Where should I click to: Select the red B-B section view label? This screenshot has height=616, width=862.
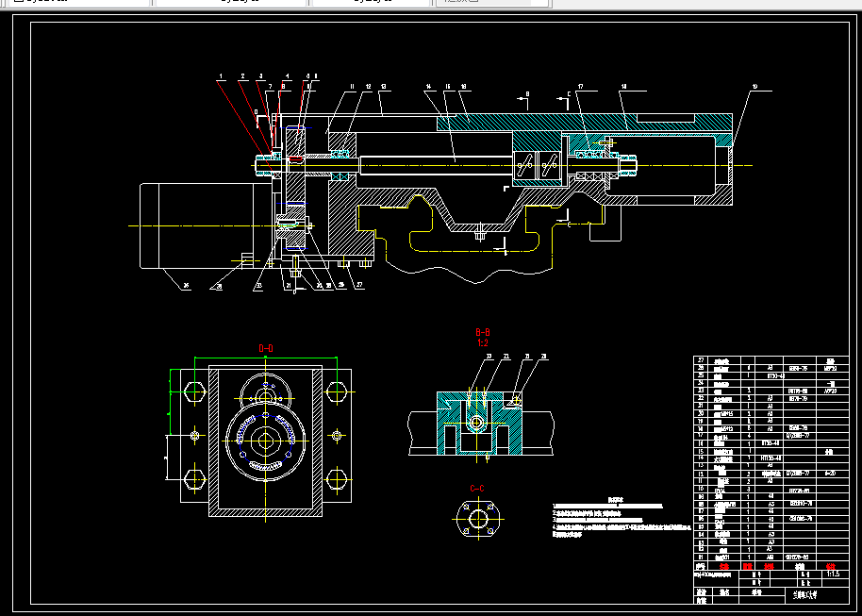(483, 333)
